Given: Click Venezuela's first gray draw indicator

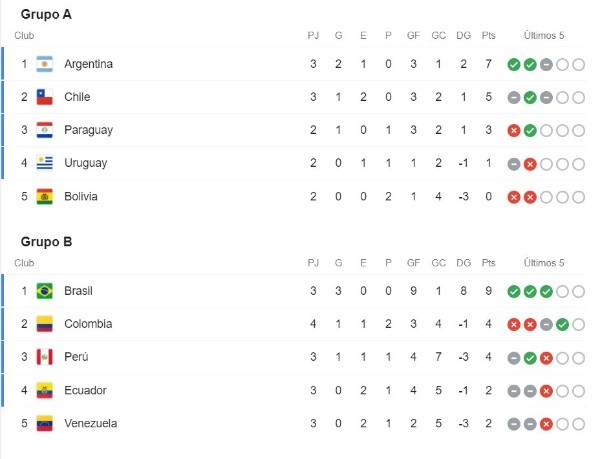Looking at the screenshot, I should 513,423.
